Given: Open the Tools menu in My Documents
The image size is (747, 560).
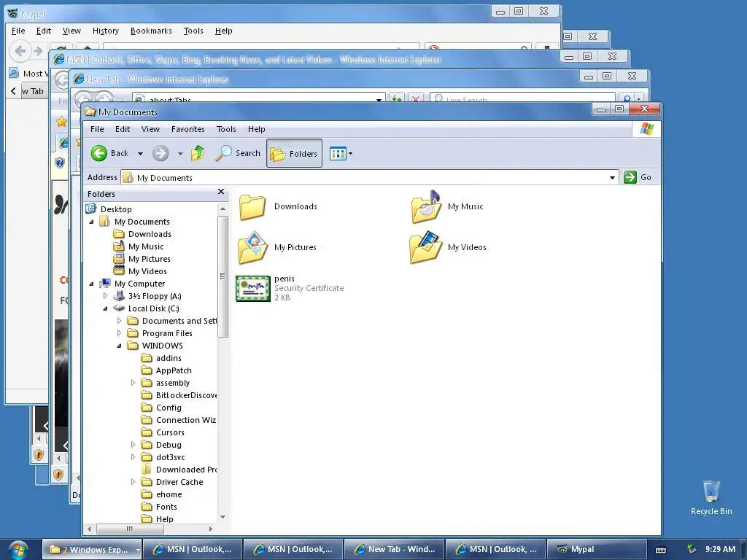Looking at the screenshot, I should point(226,129).
